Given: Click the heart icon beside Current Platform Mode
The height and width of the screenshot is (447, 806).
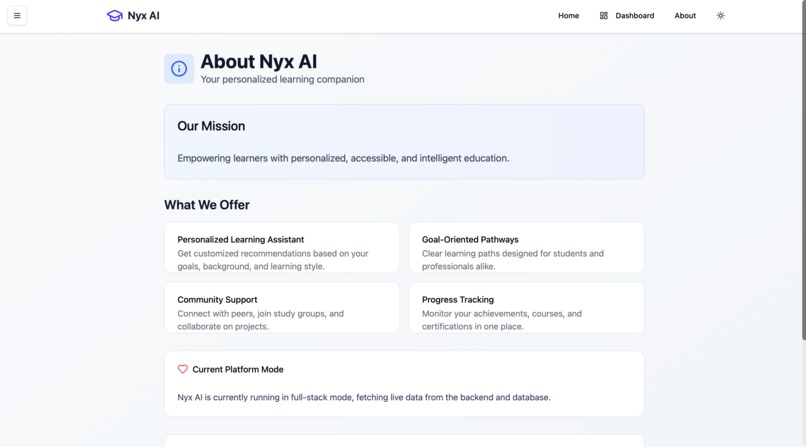Looking at the screenshot, I should coord(182,369).
